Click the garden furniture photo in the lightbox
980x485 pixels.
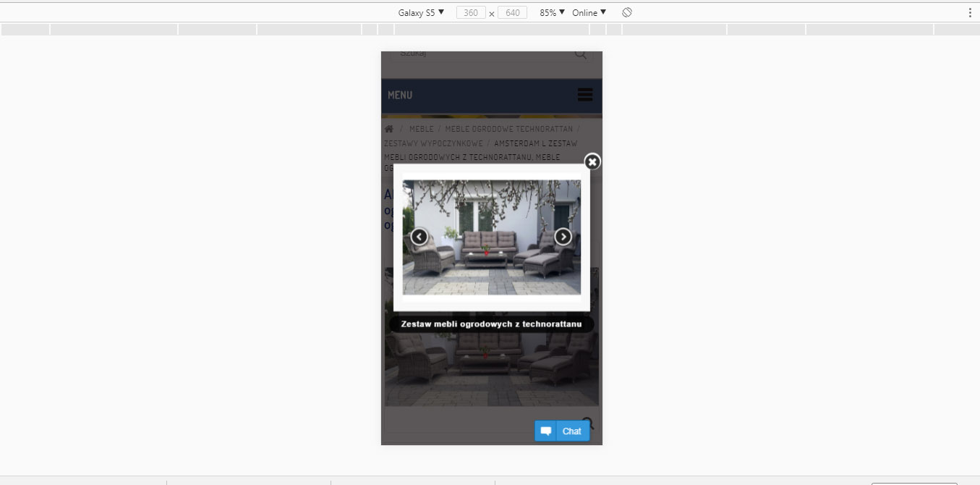tap(492, 237)
